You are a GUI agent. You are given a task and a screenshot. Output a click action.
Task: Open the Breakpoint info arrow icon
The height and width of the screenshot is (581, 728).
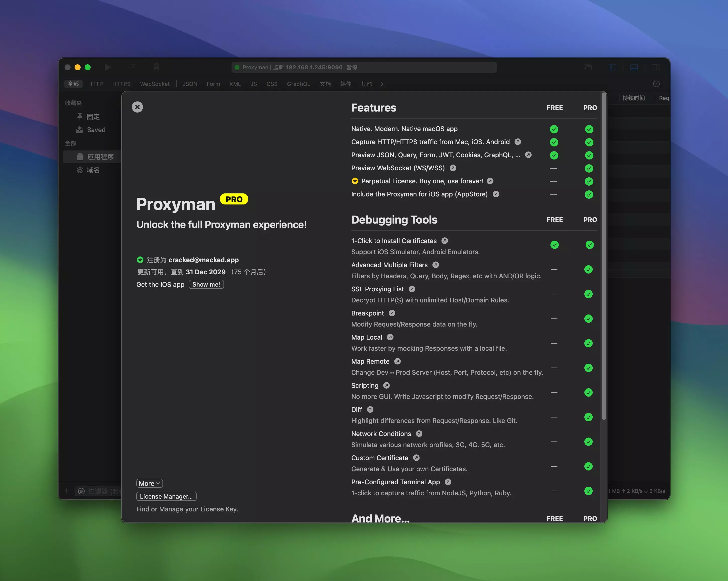pos(392,313)
